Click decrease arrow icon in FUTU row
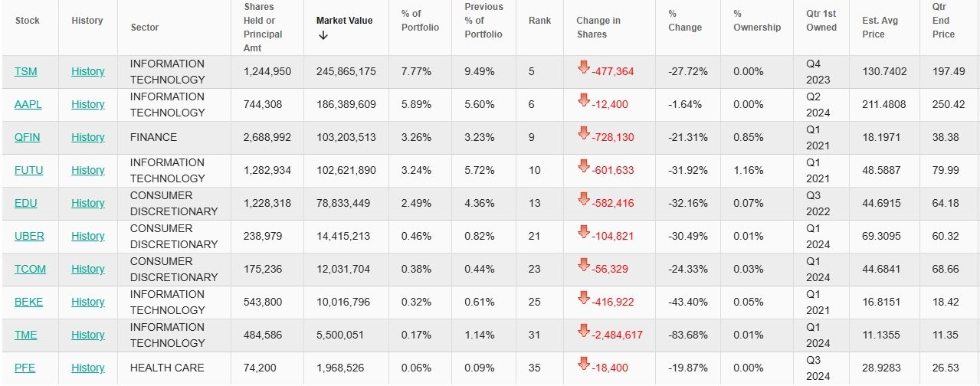 tap(583, 165)
